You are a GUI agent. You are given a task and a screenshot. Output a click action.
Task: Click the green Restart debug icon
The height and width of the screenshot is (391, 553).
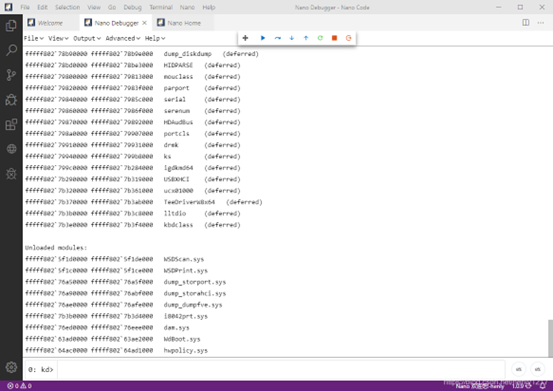pos(320,38)
